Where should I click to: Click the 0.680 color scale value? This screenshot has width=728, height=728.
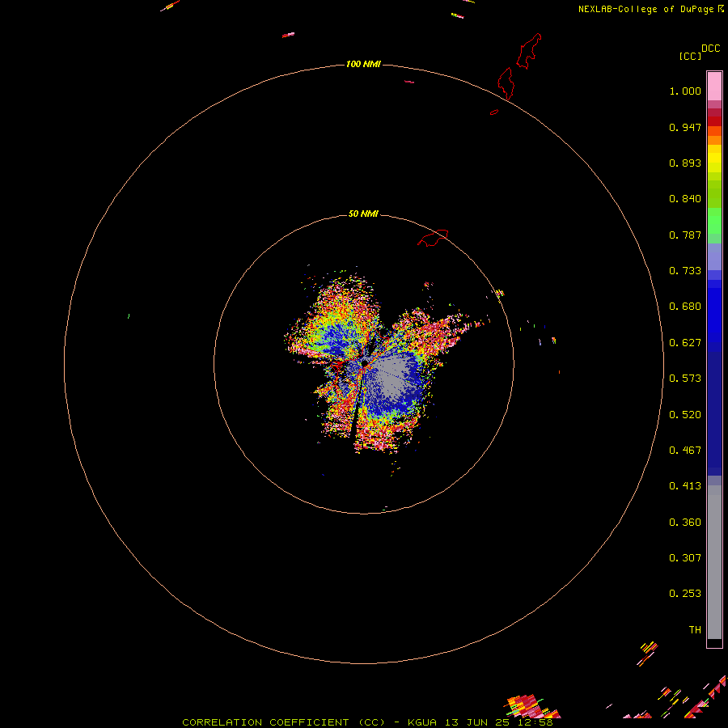click(685, 307)
